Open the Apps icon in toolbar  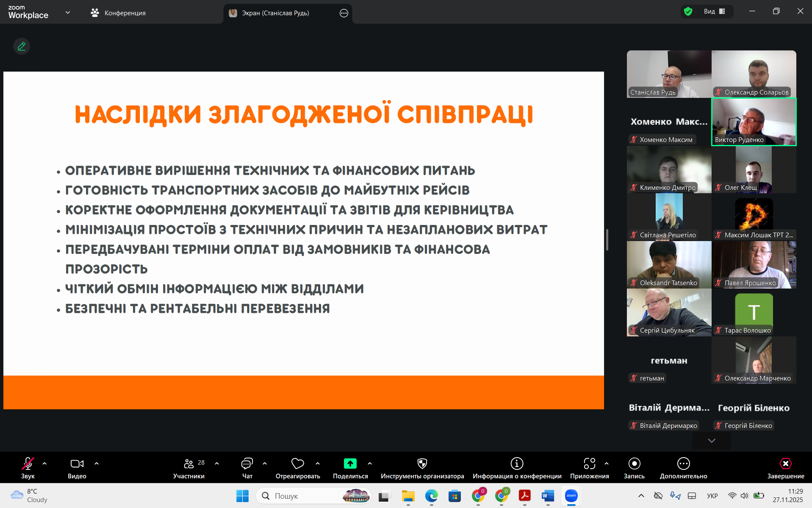coord(589,464)
